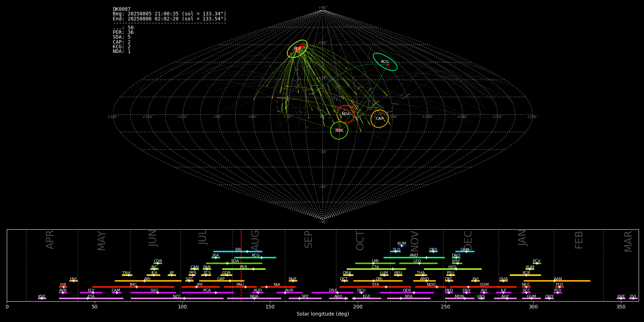The width and height of the screenshot is (644, 322).
Task: Click the '...: 50' sporadic count entry
Action: click(123, 28)
